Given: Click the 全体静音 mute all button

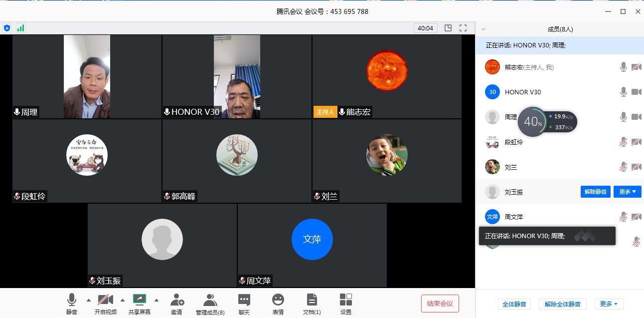Looking at the screenshot, I should pos(514,304).
